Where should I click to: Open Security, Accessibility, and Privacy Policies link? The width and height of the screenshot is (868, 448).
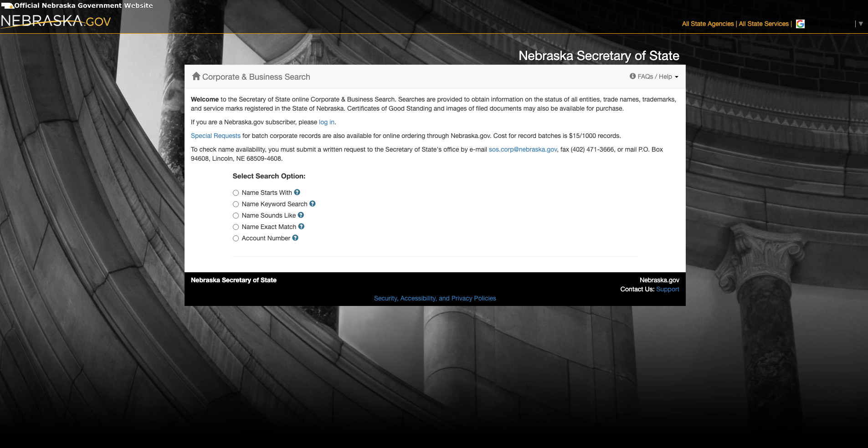pyautogui.click(x=435, y=298)
